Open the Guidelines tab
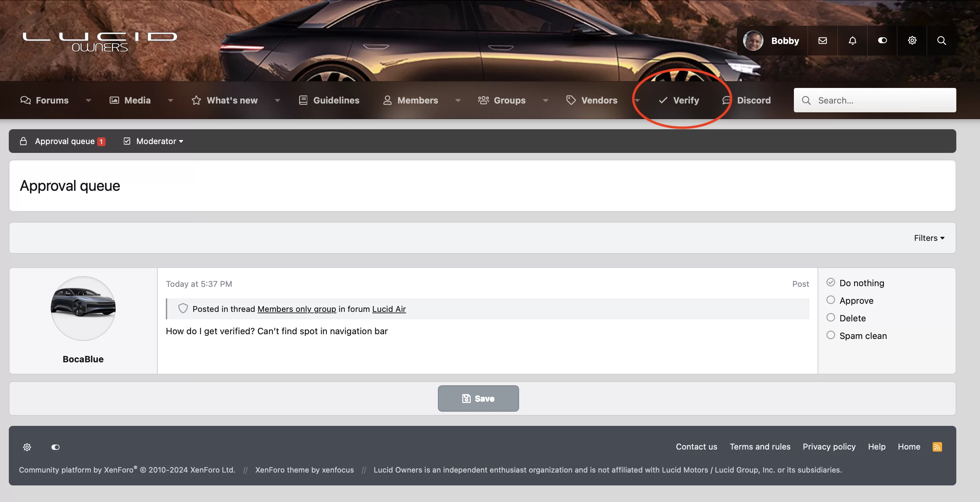The width and height of the screenshot is (980, 502). tap(329, 100)
